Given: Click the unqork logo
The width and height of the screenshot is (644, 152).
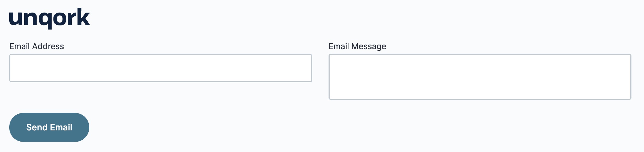Looking at the screenshot, I should pos(49,18).
